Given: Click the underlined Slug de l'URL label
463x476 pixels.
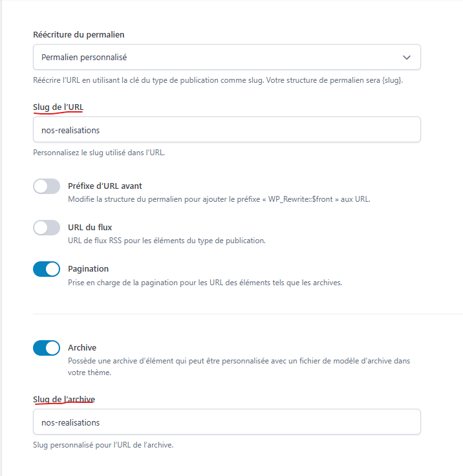Looking at the screenshot, I should [x=58, y=107].
